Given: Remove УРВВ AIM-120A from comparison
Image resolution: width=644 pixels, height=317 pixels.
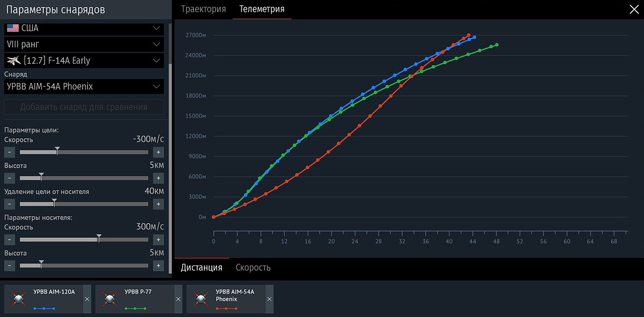Looking at the screenshot, I should click(x=87, y=299).
